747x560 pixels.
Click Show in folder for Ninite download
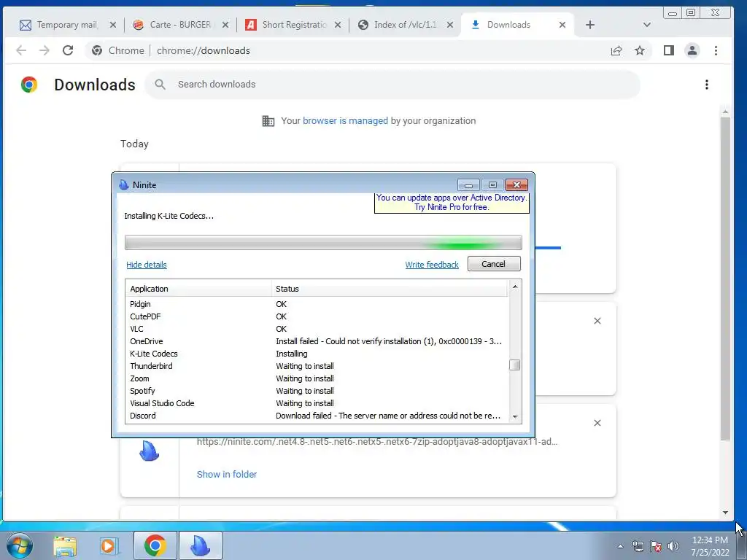227,474
